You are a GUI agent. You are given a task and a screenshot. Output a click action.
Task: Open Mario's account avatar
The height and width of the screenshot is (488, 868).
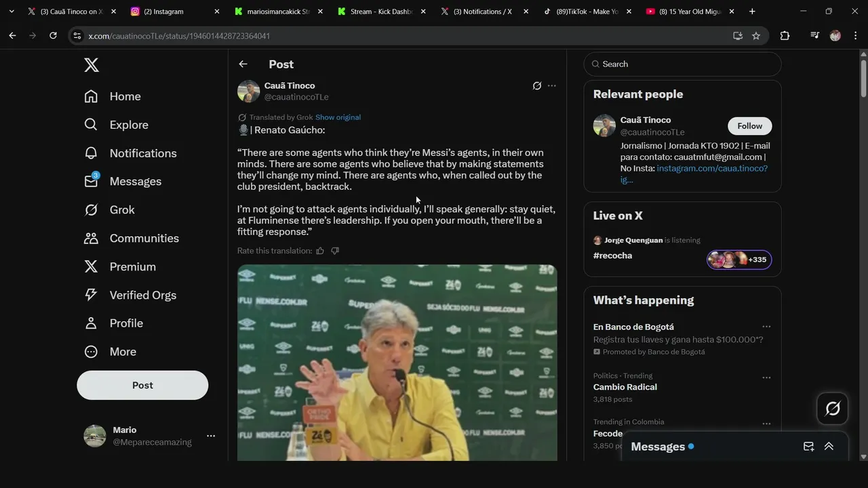coord(95,436)
